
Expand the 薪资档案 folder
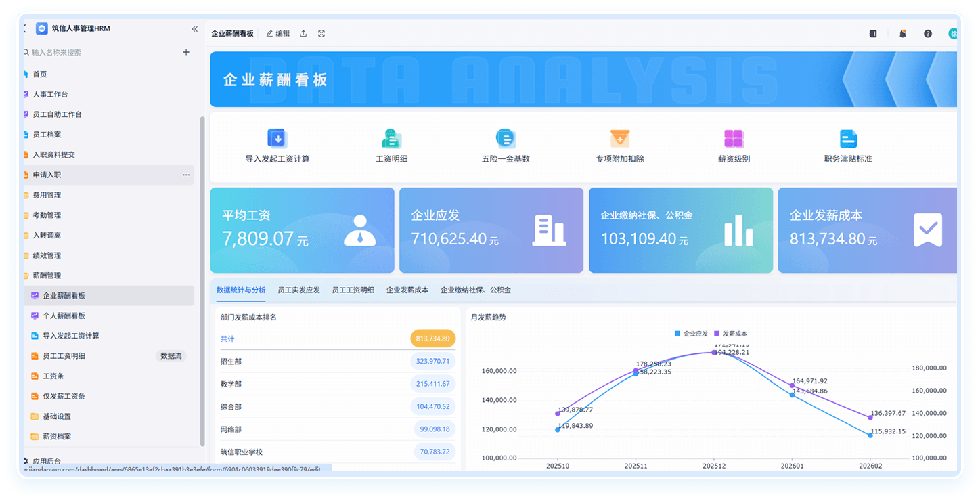57,437
